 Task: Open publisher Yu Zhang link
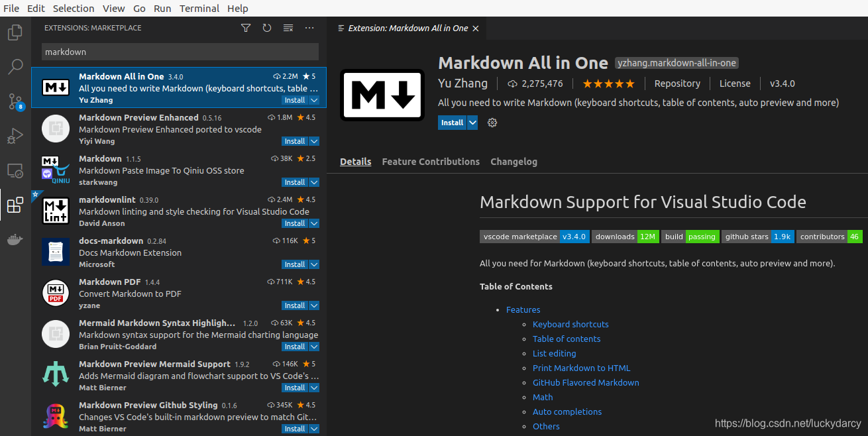(x=462, y=83)
